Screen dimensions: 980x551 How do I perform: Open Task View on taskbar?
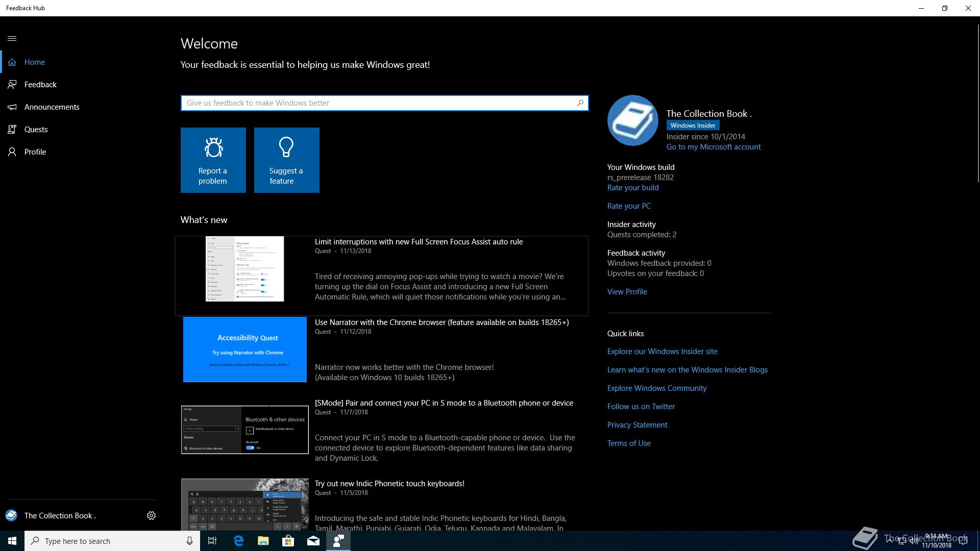tap(212, 541)
